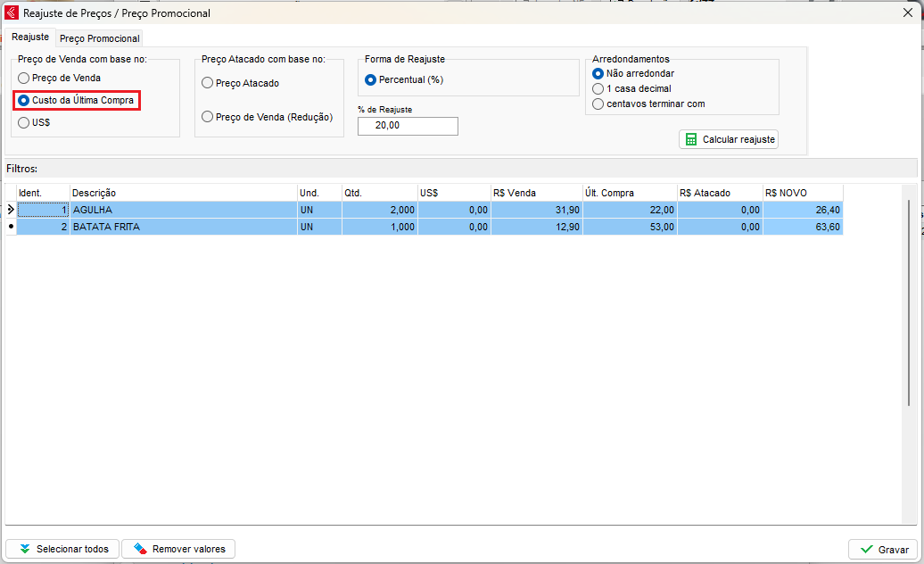Image resolution: width=924 pixels, height=564 pixels.
Task: Choose Preço de Venda (Redução) option
Action: coord(208,117)
